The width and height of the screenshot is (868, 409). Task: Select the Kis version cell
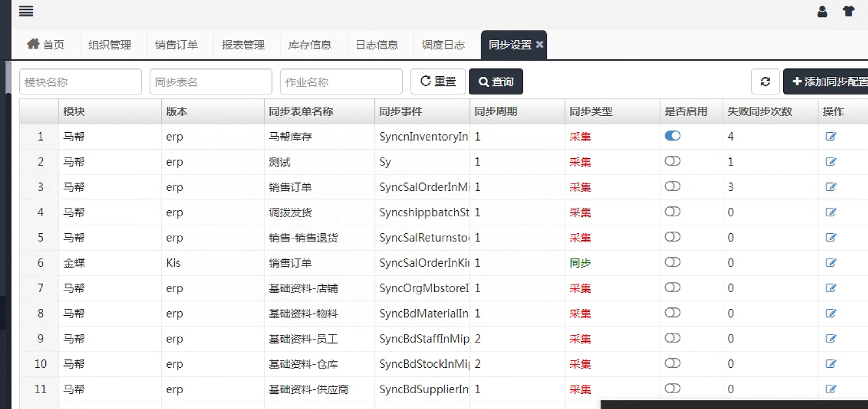pyautogui.click(x=213, y=263)
